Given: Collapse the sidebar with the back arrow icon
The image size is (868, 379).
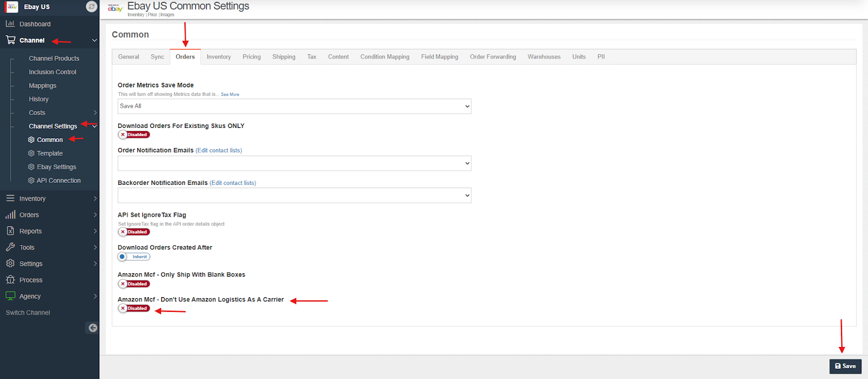Looking at the screenshot, I should (93, 327).
